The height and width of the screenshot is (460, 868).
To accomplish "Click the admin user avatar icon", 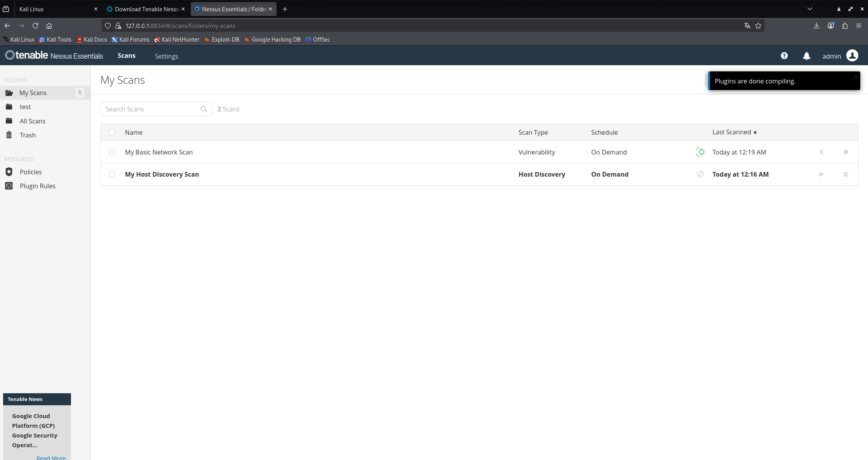I will coord(852,56).
